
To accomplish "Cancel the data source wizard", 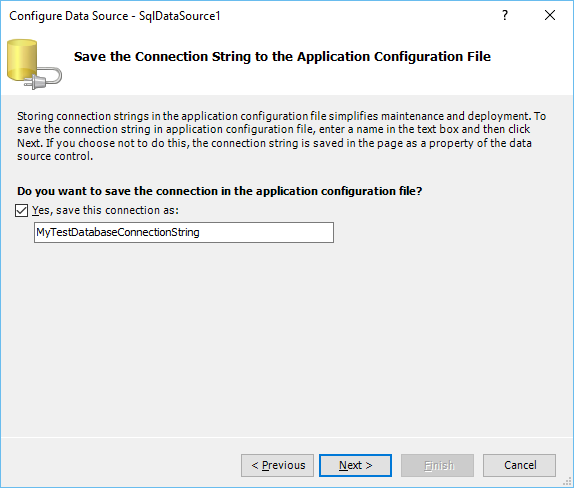I will 519,465.
